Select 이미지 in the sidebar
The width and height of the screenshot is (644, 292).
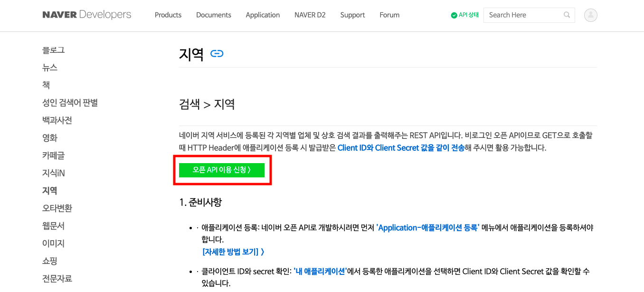pos(53,243)
